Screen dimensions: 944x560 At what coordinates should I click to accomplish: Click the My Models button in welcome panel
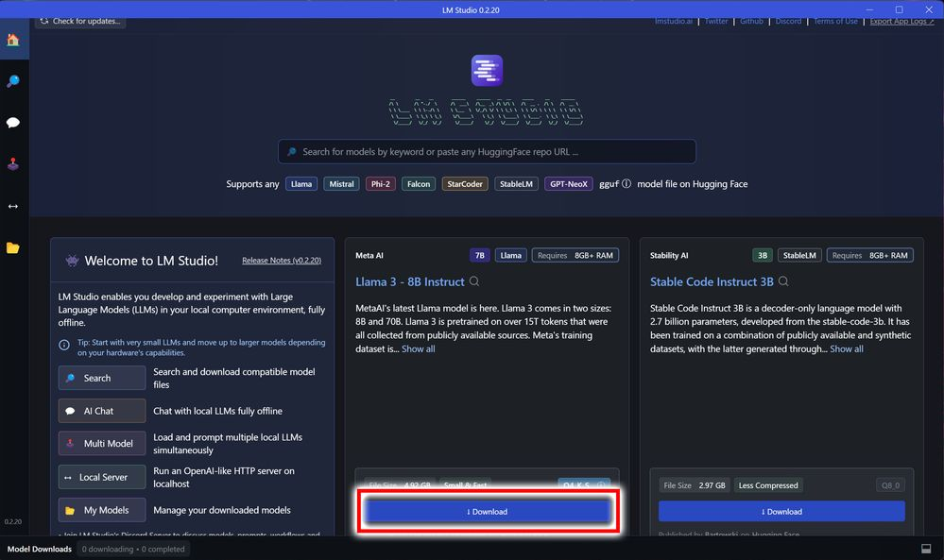coord(102,510)
